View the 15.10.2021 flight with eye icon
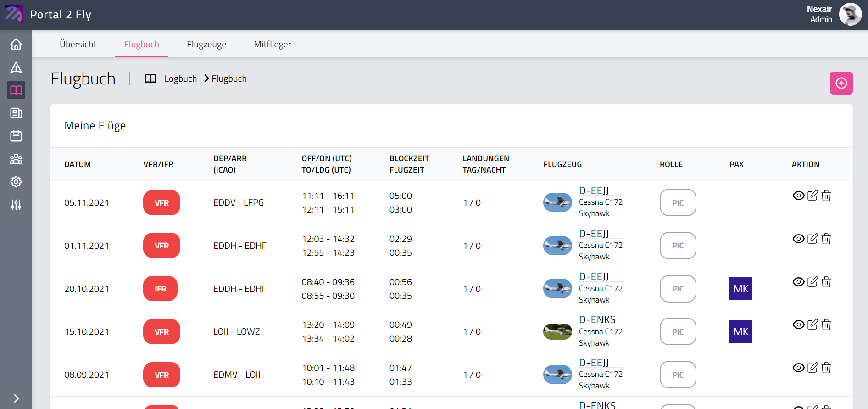This screenshot has height=409, width=868. pos(798,325)
